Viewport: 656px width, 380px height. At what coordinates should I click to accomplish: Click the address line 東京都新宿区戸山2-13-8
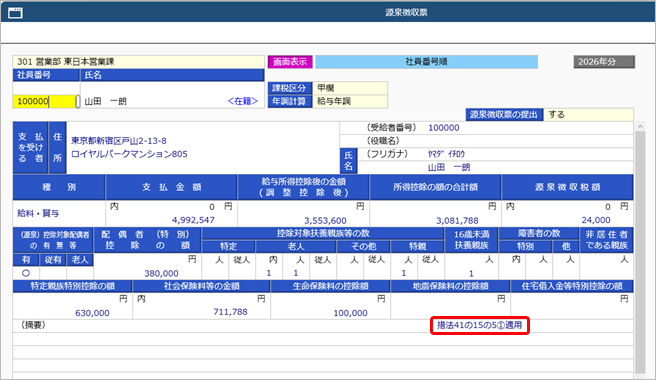(x=119, y=141)
